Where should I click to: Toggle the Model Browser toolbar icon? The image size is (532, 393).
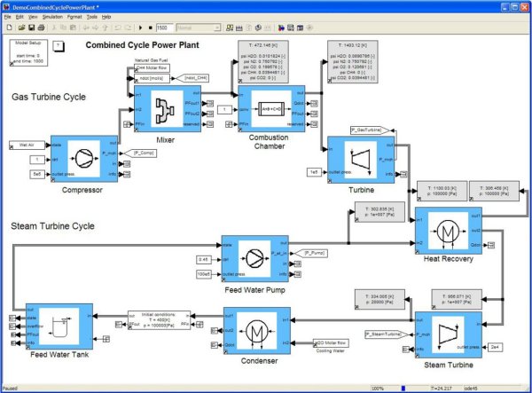[x=301, y=28]
